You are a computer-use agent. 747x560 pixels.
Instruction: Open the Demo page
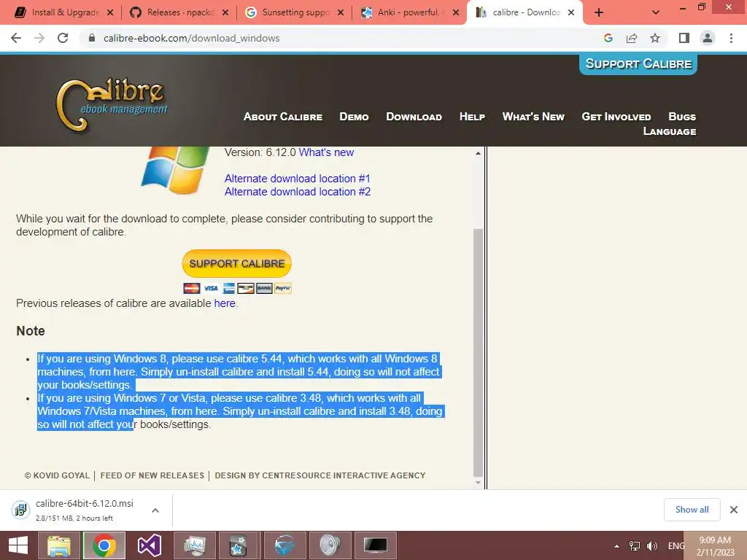354,117
